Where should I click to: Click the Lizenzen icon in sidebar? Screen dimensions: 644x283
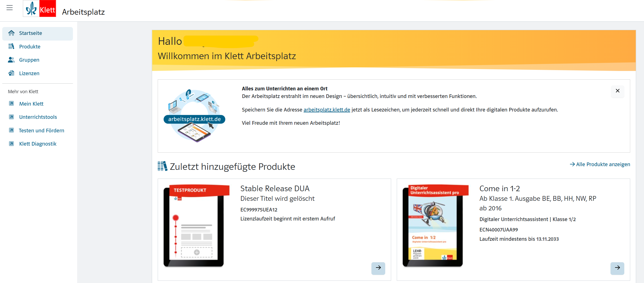tap(11, 73)
